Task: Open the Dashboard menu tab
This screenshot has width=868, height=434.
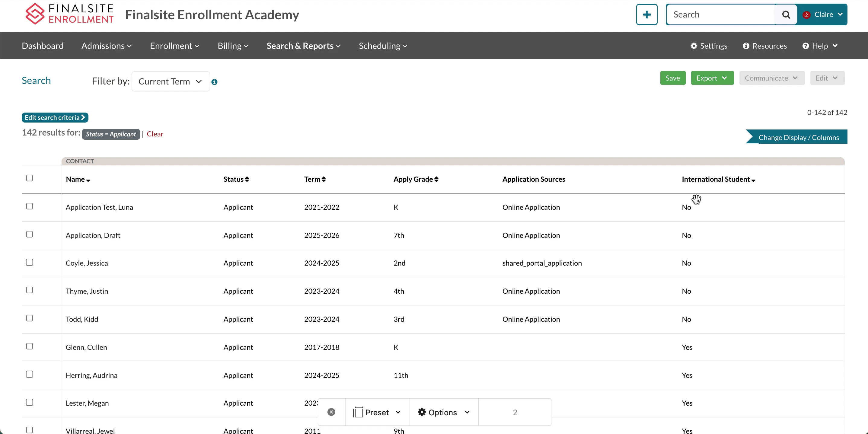Action: pos(43,45)
